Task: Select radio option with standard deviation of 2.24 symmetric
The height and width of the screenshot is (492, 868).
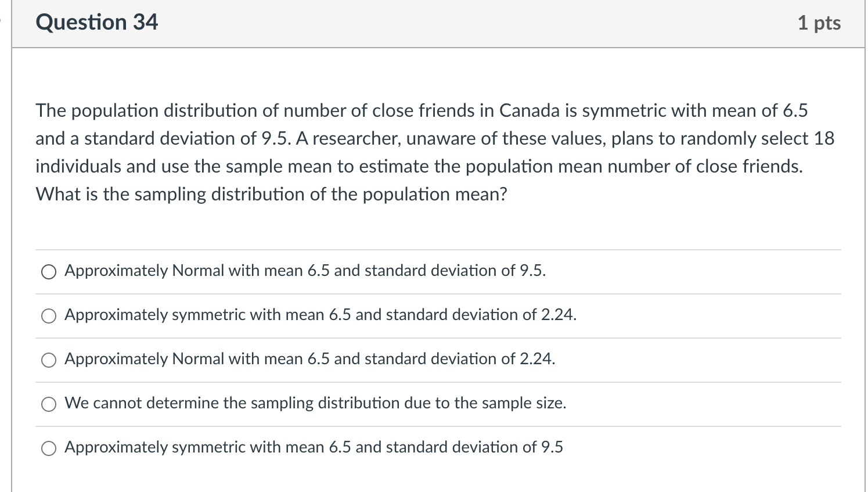Action: [49, 315]
